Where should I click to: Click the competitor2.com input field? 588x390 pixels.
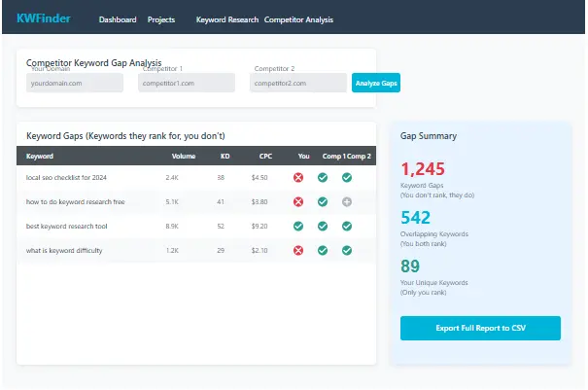click(x=298, y=83)
